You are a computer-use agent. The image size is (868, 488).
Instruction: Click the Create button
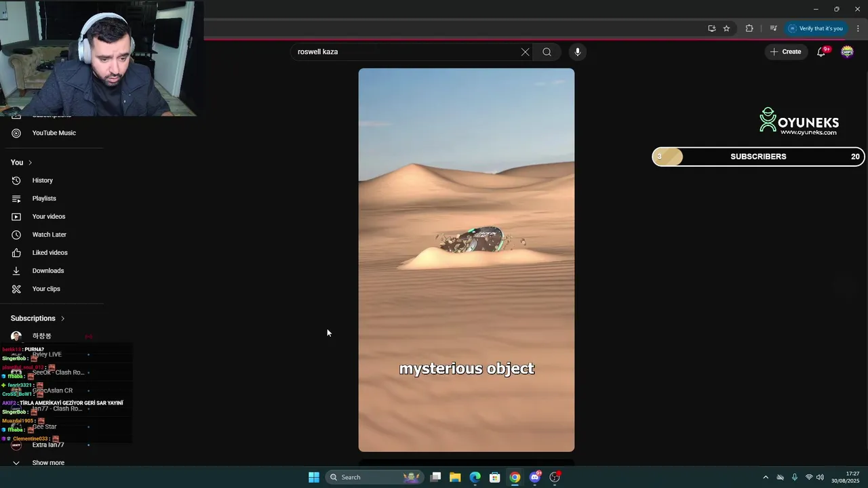[785, 52]
